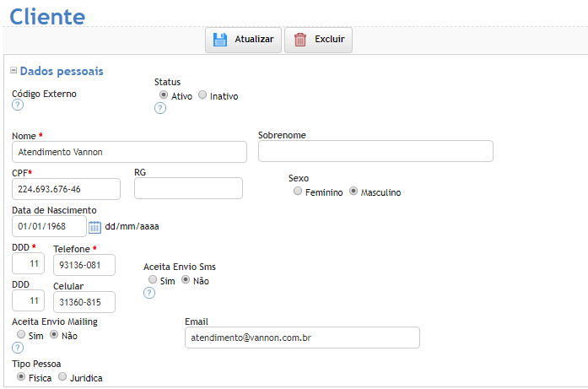Open the birth date calendar picker
Screen dimensions: 588x389
[x=94, y=227]
